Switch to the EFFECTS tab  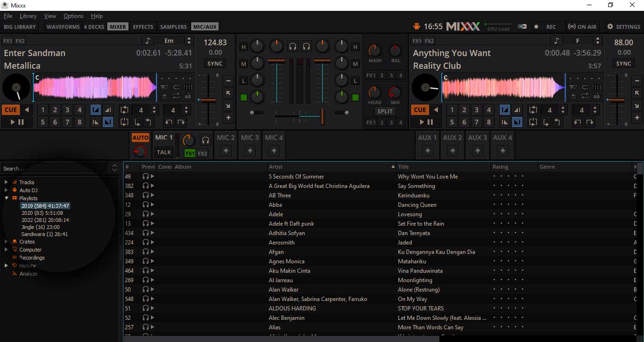point(143,27)
